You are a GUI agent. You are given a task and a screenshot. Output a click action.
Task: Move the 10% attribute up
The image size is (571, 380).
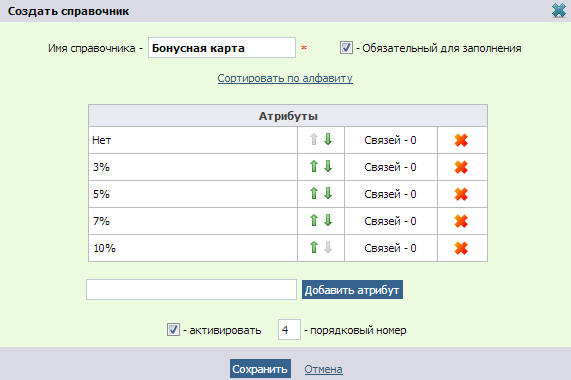(x=314, y=247)
